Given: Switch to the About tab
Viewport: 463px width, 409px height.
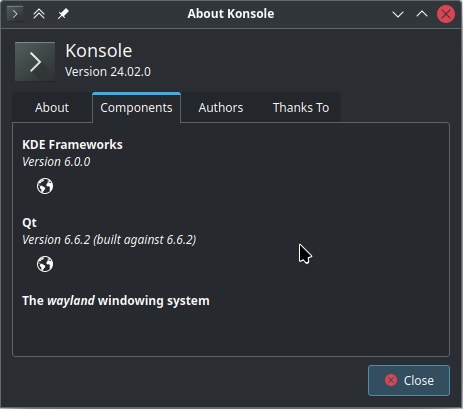Looking at the screenshot, I should pyautogui.click(x=52, y=108).
